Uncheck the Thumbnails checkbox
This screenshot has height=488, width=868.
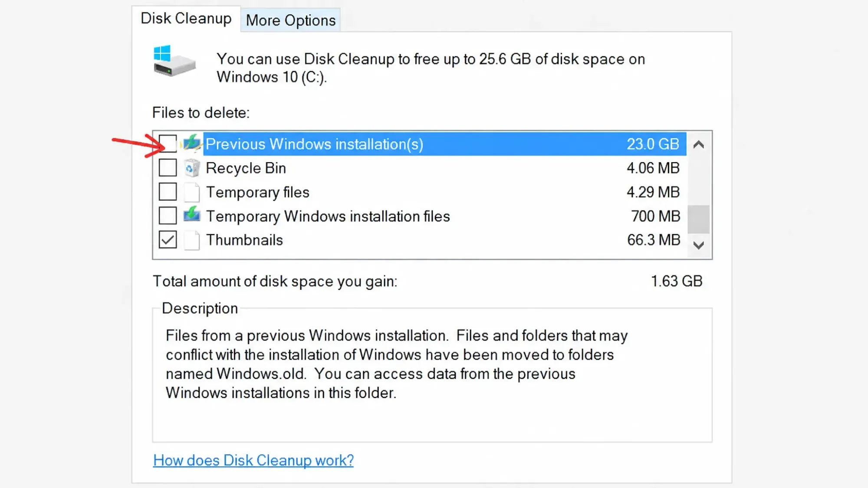(x=168, y=239)
